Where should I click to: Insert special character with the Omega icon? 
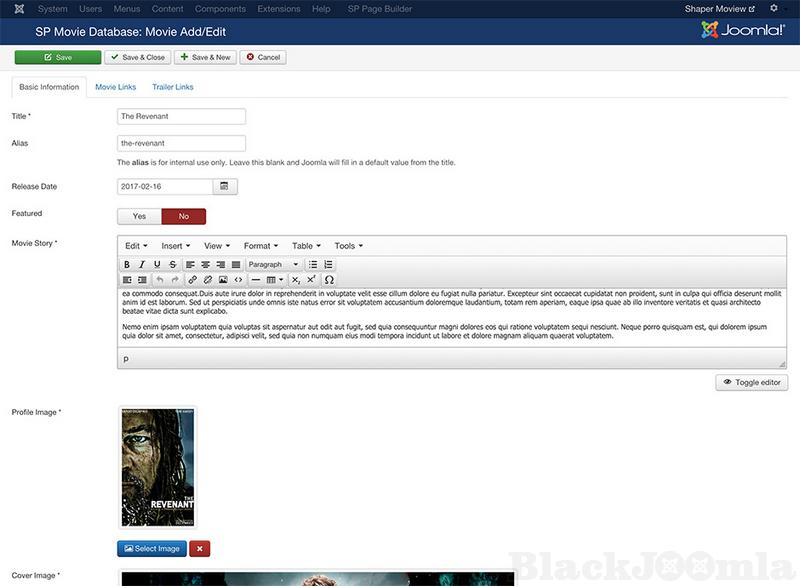[329, 280]
